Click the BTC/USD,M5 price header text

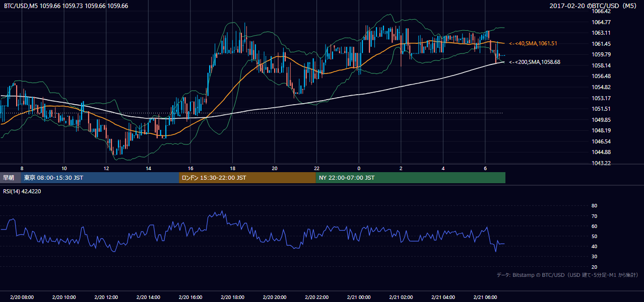point(66,6)
